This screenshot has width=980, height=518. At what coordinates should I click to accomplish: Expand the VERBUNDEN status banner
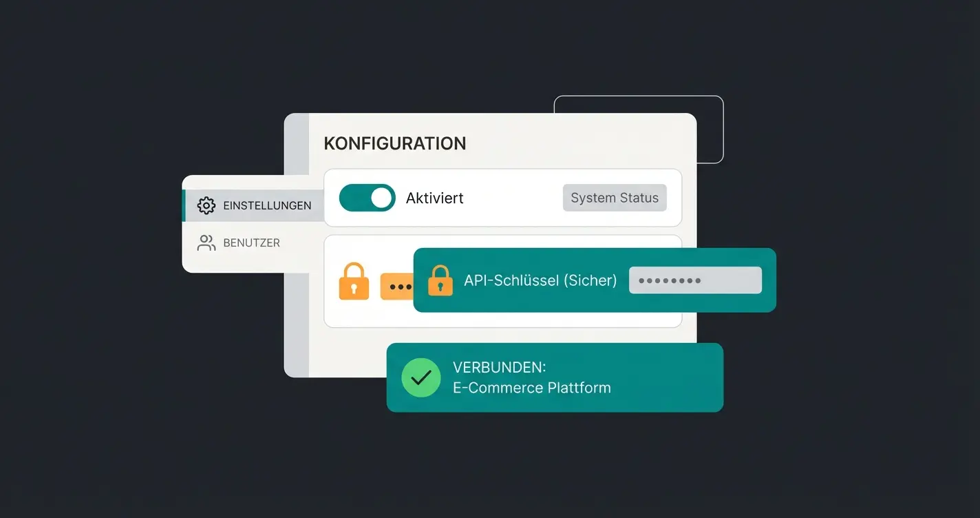point(555,377)
